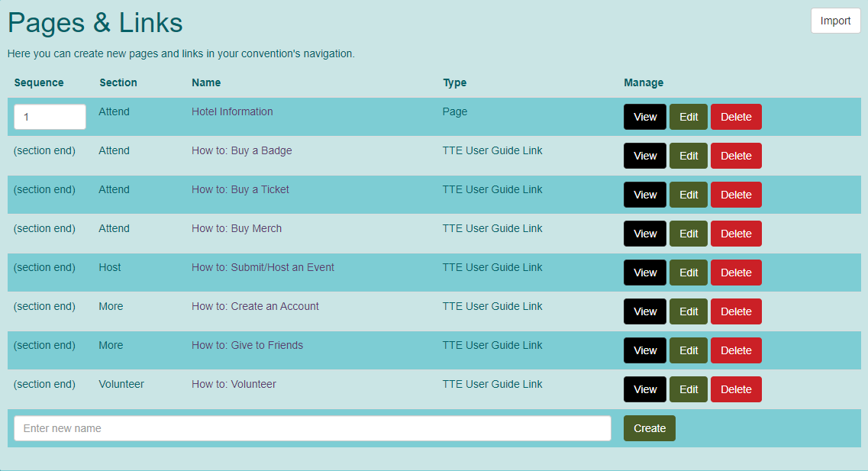Edit the Give to Friends entry
The image size is (868, 471).
coord(689,350)
